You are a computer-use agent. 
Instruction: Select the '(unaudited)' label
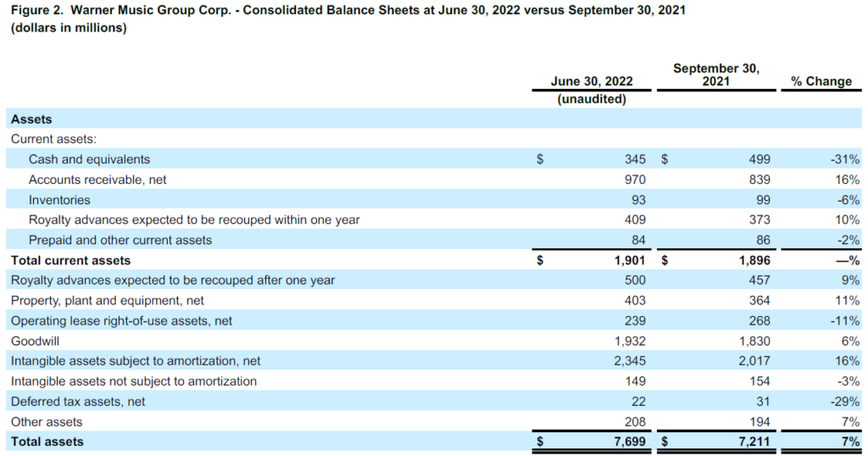coord(592,99)
